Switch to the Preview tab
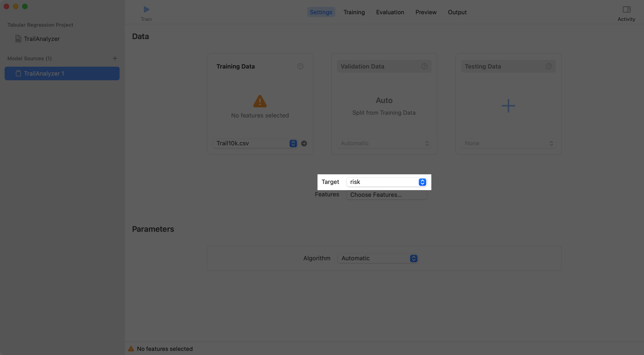Viewport: 644px width, 355px height. 426,12
